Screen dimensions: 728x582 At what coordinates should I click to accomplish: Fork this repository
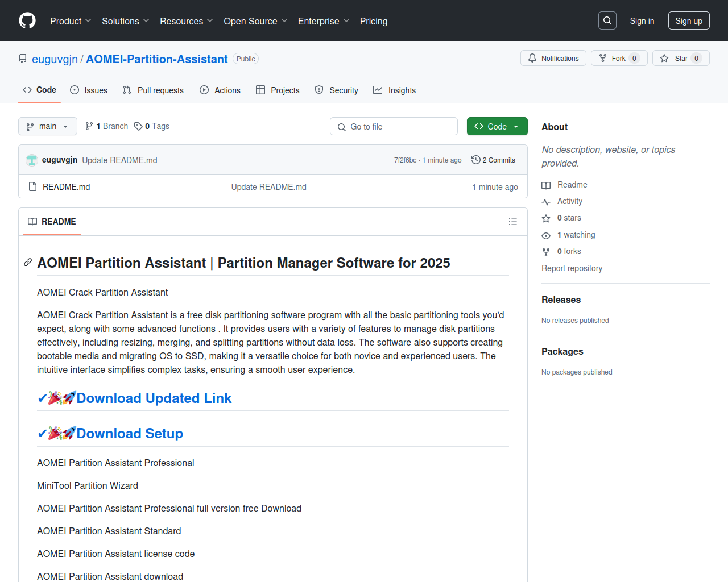point(619,58)
